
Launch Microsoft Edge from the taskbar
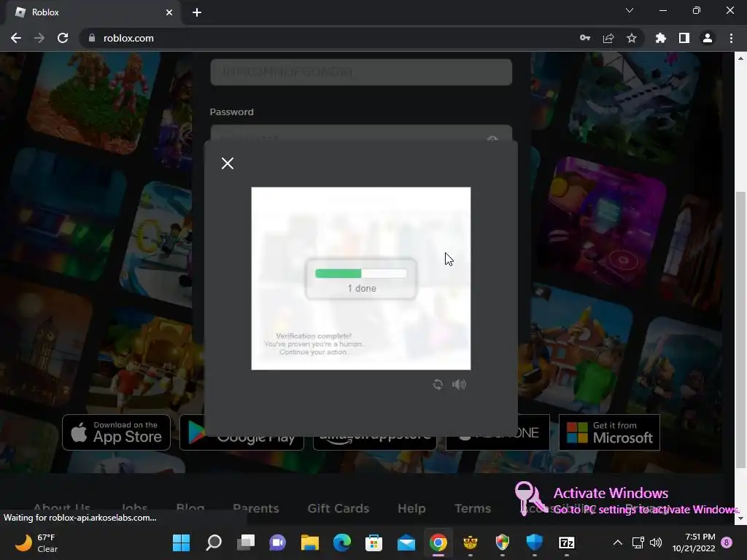click(x=342, y=542)
